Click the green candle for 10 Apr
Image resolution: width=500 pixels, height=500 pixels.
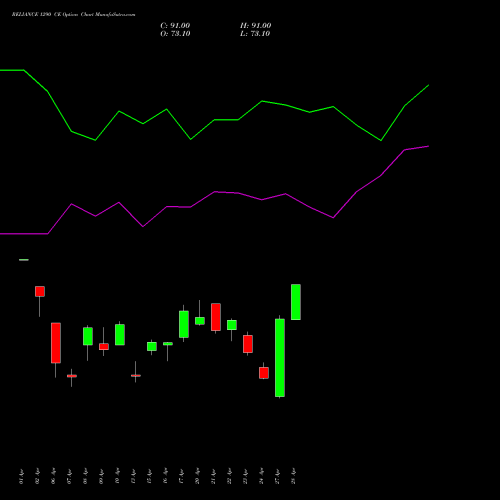tap(120, 334)
